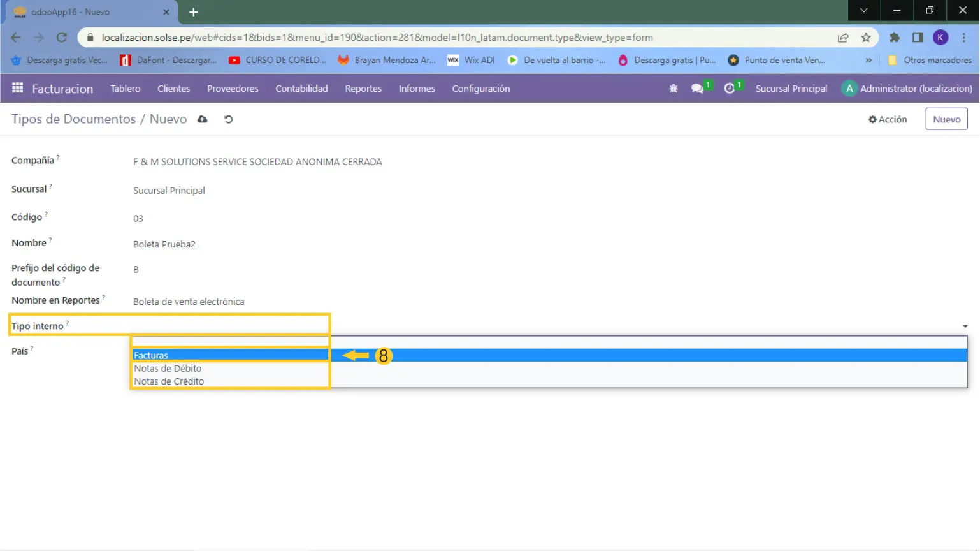This screenshot has height=551, width=980.
Task: Click the Compañía help question mark
Action: click(x=58, y=158)
